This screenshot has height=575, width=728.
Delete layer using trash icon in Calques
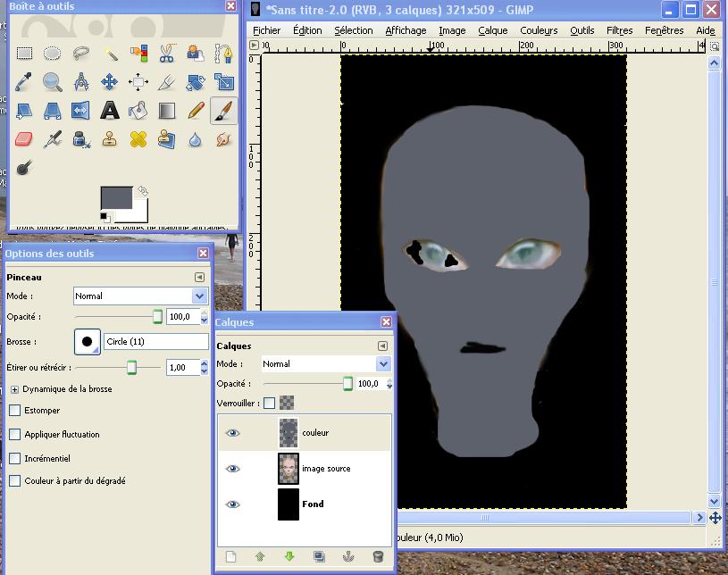378,556
